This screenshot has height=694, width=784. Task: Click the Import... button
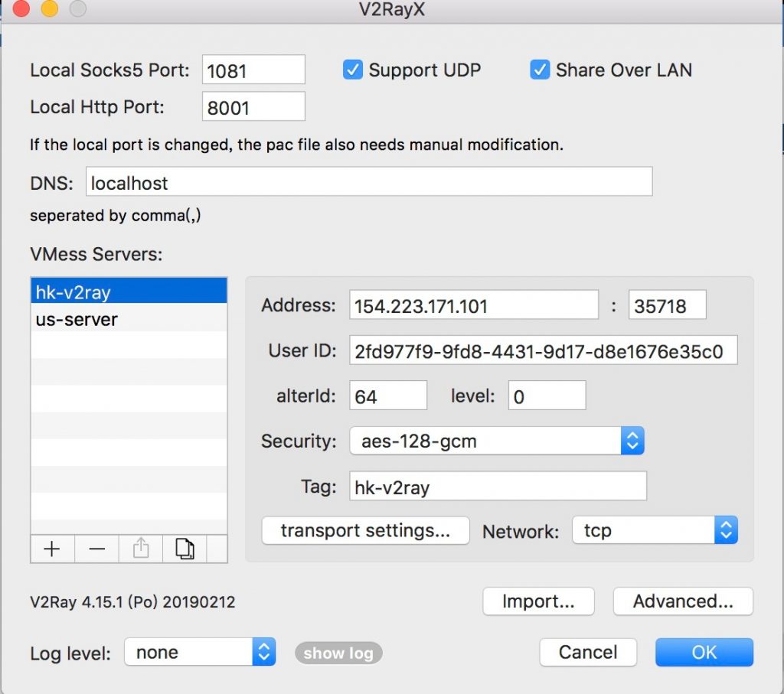(x=538, y=601)
